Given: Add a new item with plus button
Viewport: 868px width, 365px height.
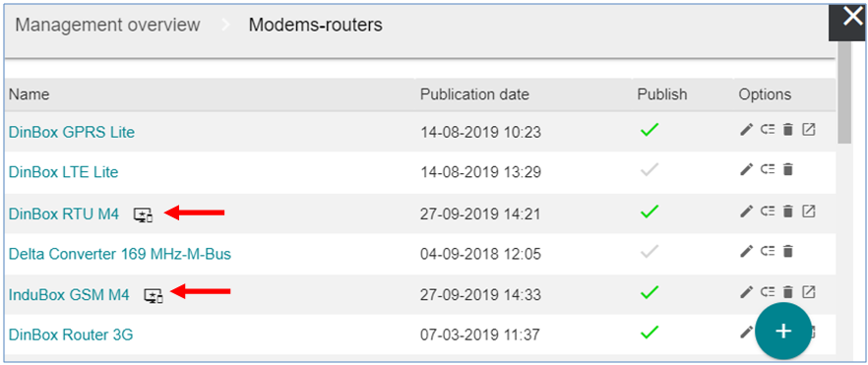Looking at the screenshot, I should 783,331.
